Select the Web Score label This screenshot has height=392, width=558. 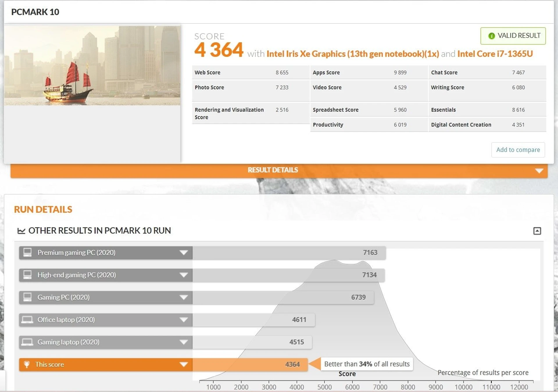coord(208,72)
